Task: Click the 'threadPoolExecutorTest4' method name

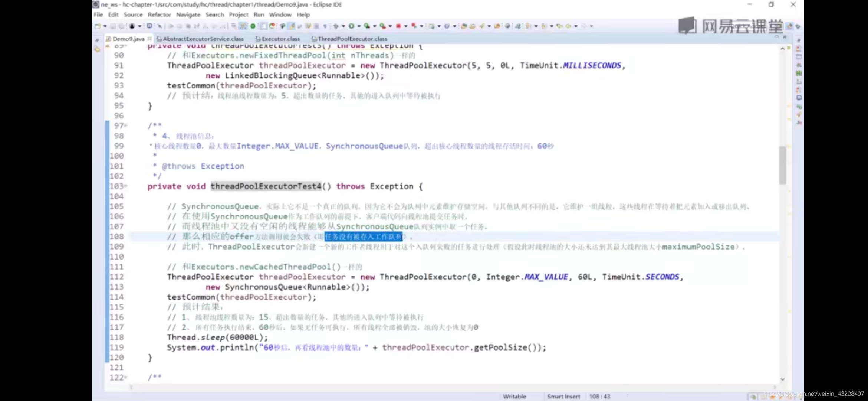Action: [x=266, y=186]
